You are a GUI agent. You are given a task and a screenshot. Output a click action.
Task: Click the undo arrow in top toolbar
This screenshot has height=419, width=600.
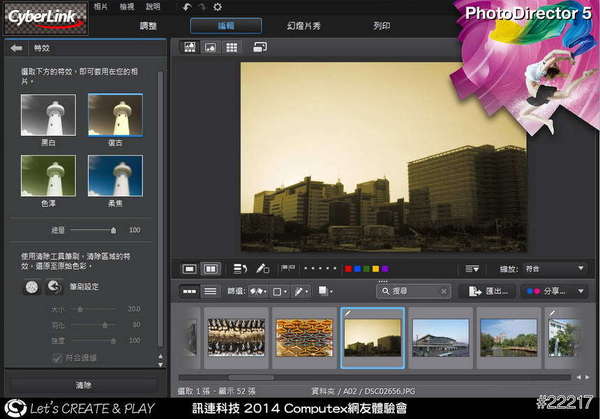pos(186,7)
